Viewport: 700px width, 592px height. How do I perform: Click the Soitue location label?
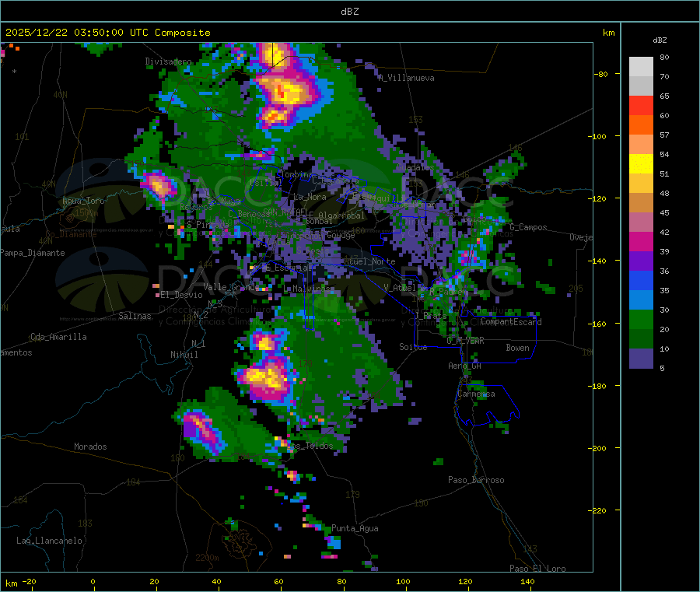413,347
